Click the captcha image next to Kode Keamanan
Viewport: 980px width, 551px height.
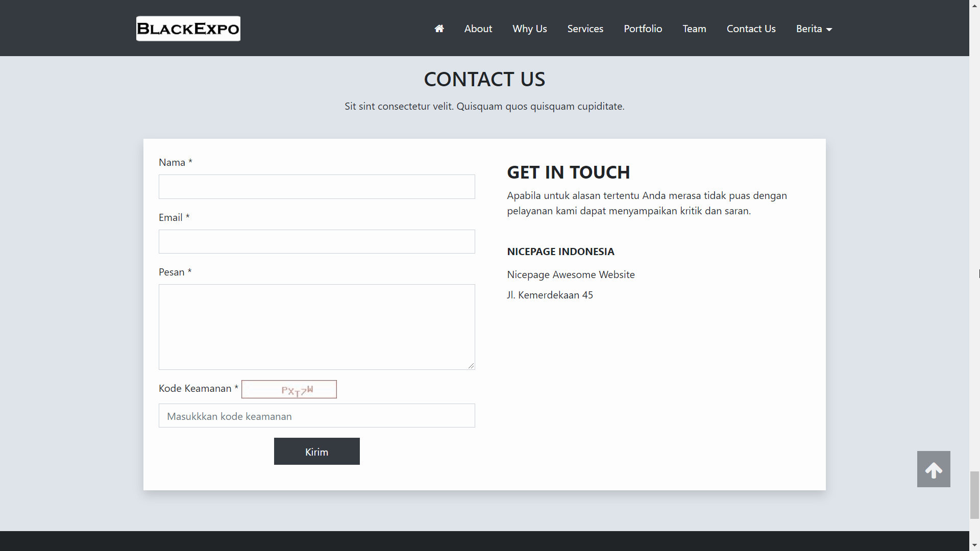(x=289, y=389)
